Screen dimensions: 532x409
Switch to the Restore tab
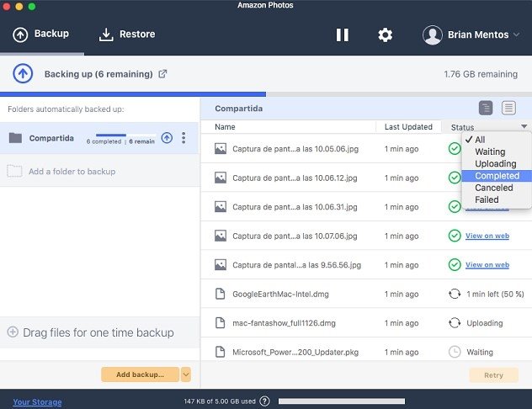[127, 35]
